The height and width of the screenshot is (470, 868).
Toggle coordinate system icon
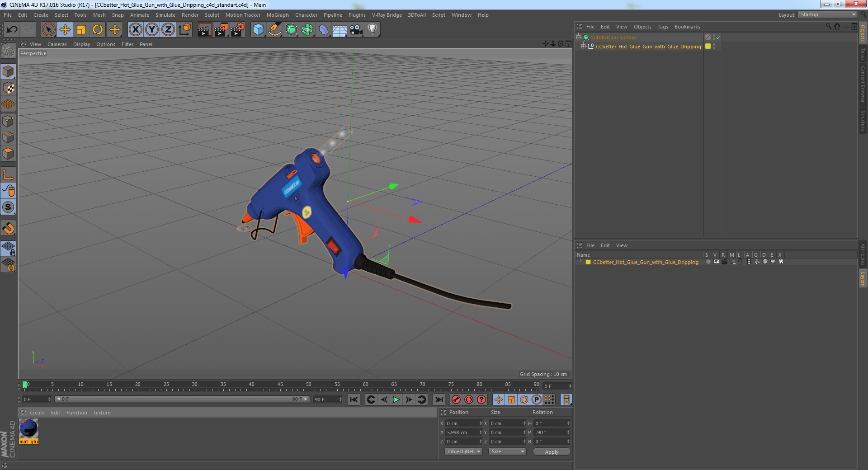tap(184, 30)
